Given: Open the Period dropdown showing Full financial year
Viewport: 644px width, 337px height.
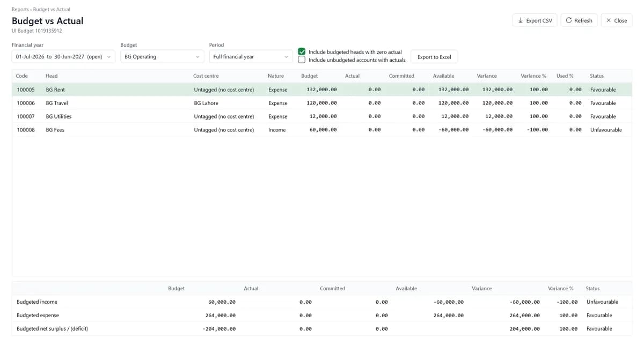Looking at the screenshot, I should [x=251, y=56].
